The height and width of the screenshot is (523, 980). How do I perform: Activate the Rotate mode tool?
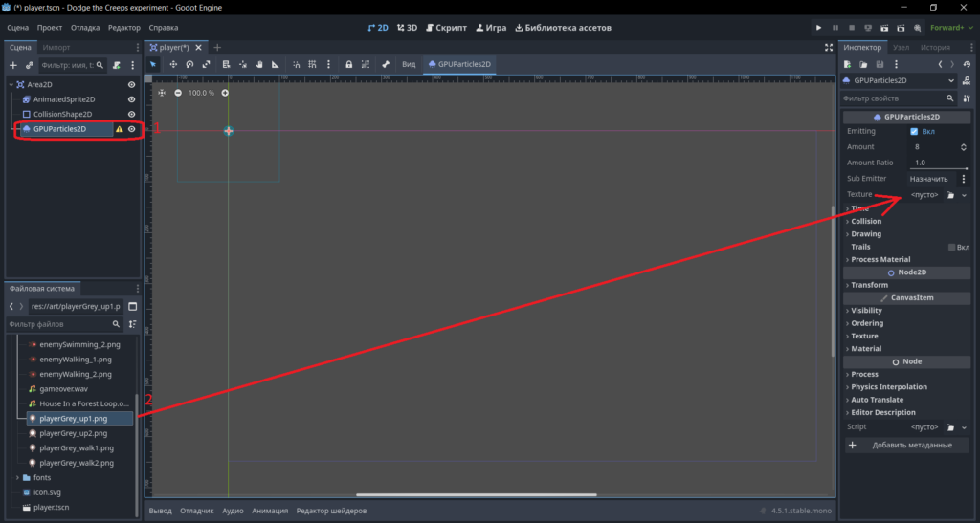click(189, 64)
